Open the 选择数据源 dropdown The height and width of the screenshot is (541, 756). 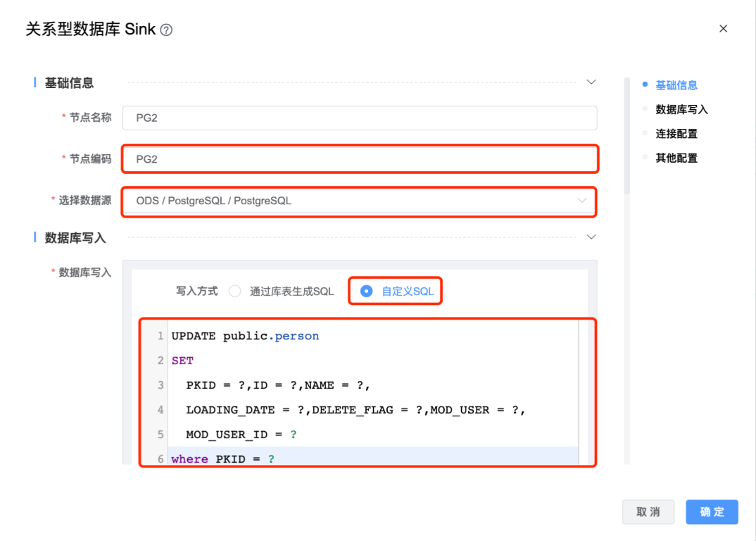point(359,201)
